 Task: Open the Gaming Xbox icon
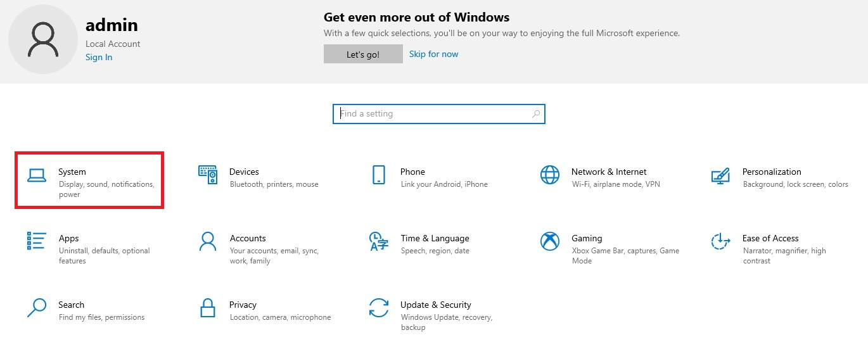coord(550,241)
